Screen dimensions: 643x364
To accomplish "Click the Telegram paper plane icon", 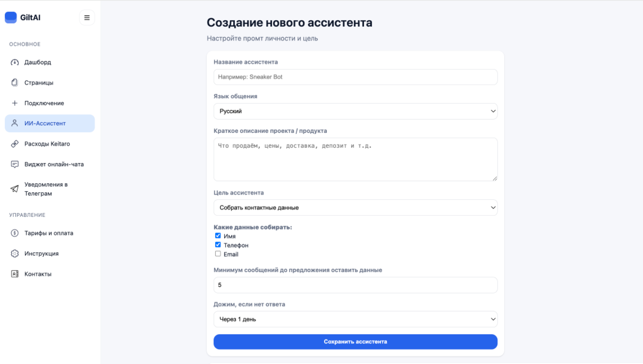I will pos(15,189).
